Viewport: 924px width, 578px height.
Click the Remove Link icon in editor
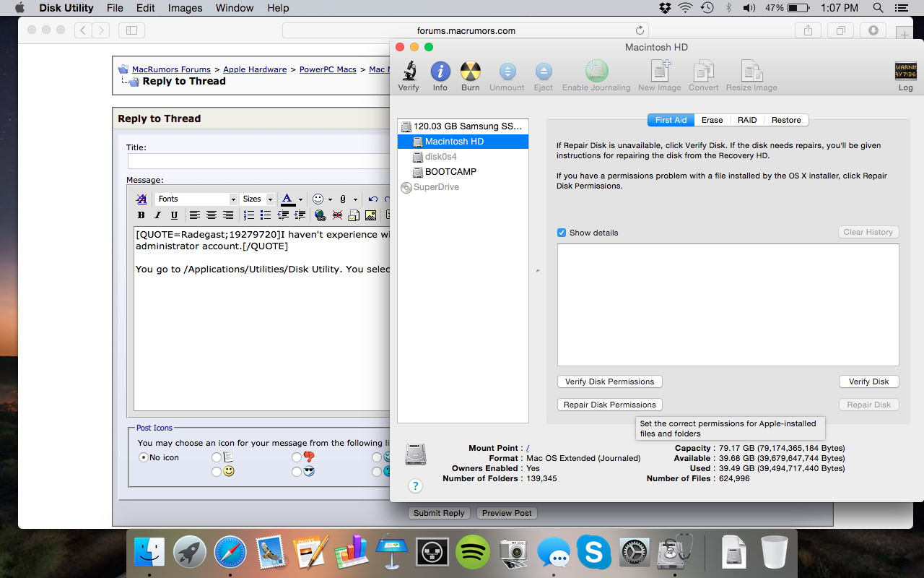click(337, 215)
